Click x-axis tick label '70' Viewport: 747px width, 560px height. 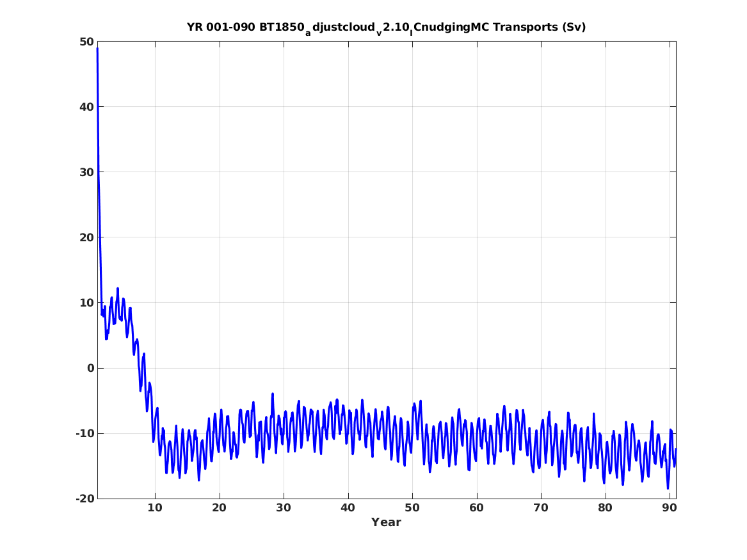541,508
